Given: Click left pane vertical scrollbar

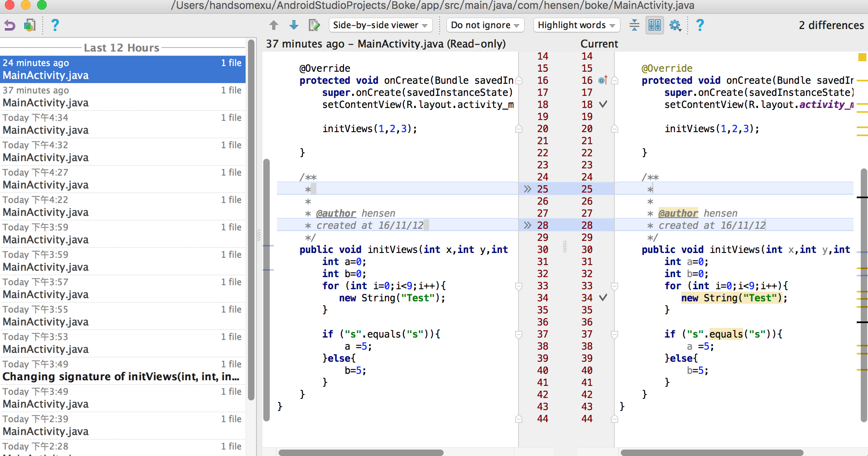Looking at the screenshot, I should (x=267, y=290).
